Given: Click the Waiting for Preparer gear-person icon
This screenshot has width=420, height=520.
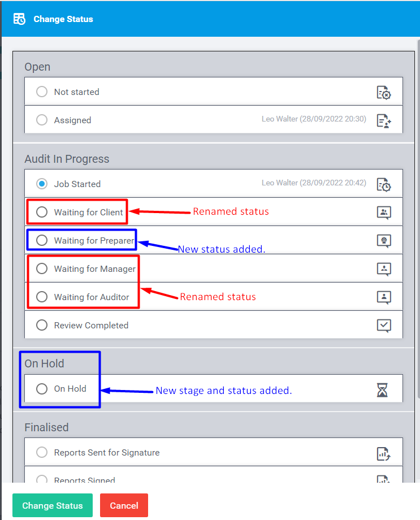Looking at the screenshot, I should click(x=384, y=241).
